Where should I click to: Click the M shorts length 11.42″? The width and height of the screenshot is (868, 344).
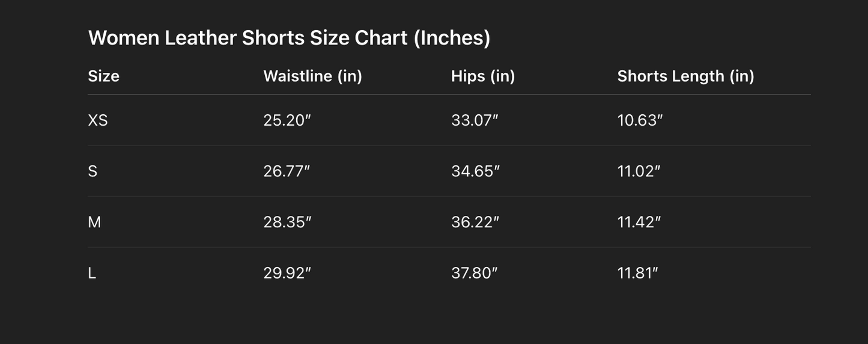point(639,223)
